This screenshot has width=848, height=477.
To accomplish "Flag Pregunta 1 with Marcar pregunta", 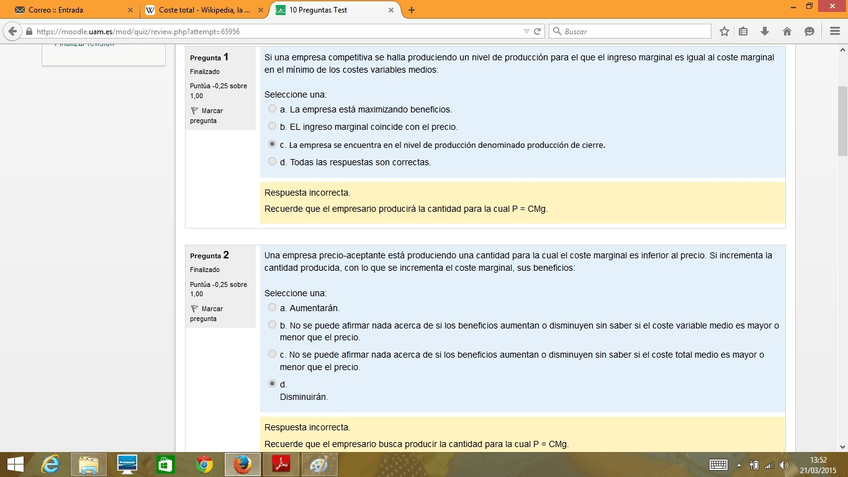I will tap(207, 115).
